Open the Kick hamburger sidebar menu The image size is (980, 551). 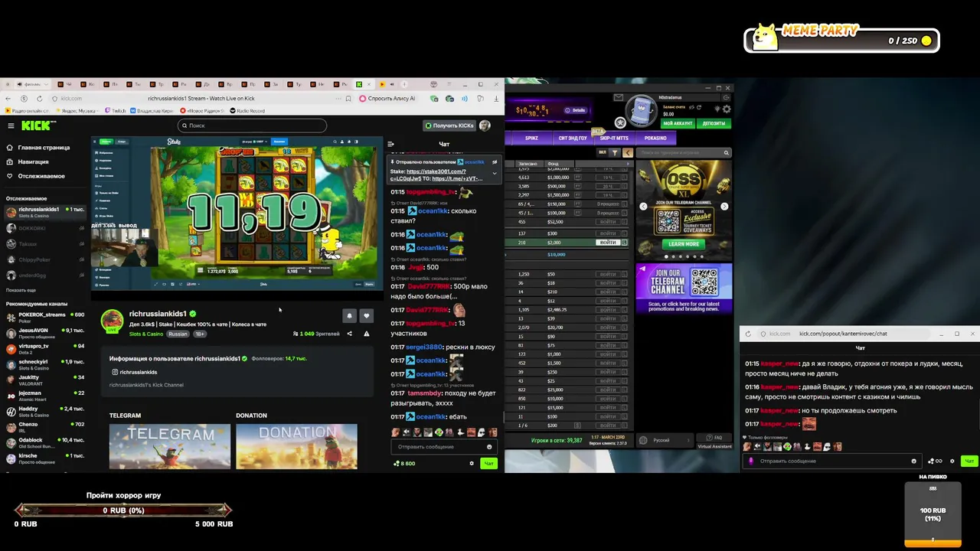[11, 126]
